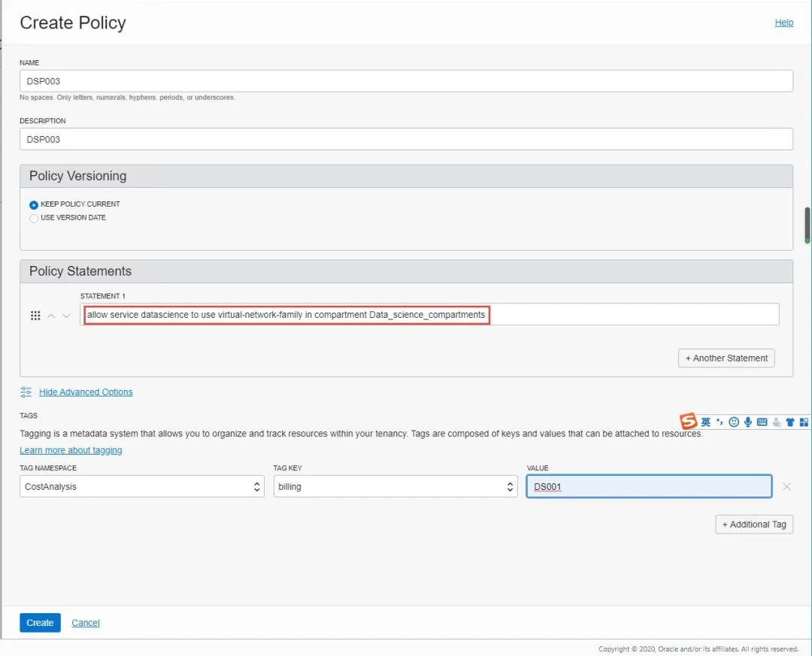Open the IME skin shirt icon
812x656 pixels.
point(790,422)
